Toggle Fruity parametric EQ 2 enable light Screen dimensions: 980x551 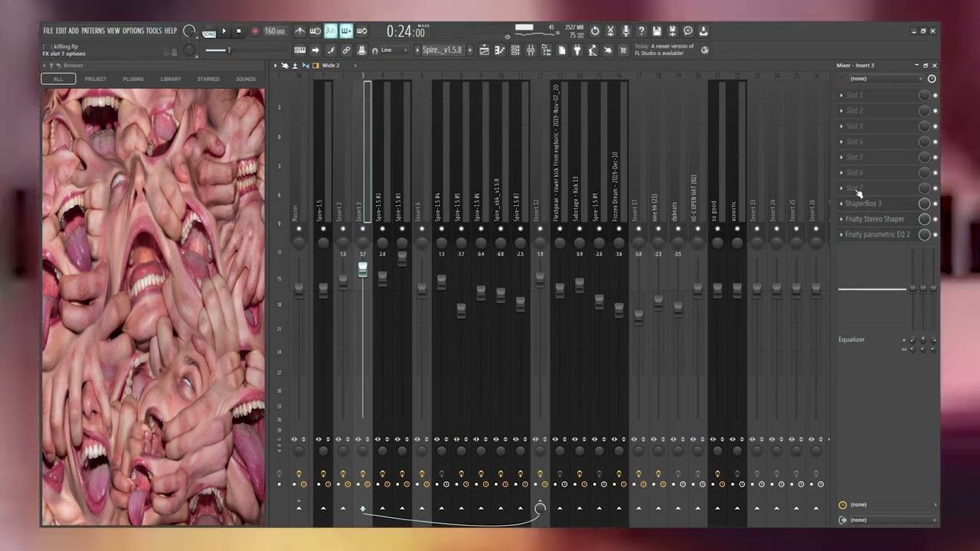[x=935, y=234]
